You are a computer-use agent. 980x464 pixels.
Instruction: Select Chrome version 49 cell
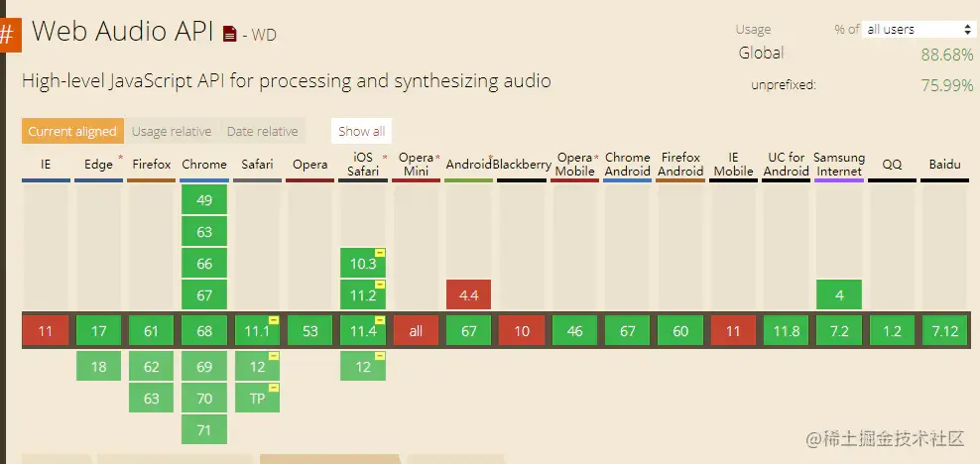click(x=204, y=200)
